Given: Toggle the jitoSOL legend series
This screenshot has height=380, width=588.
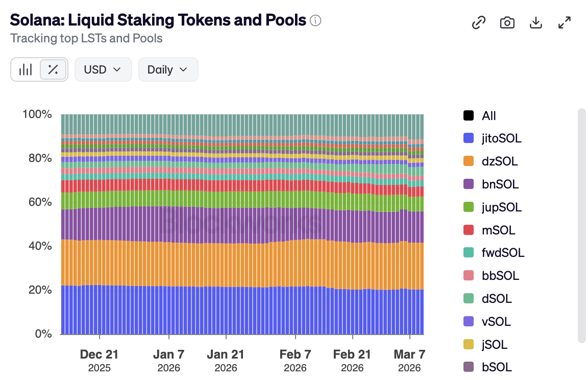Looking at the screenshot, I should click(x=501, y=138).
